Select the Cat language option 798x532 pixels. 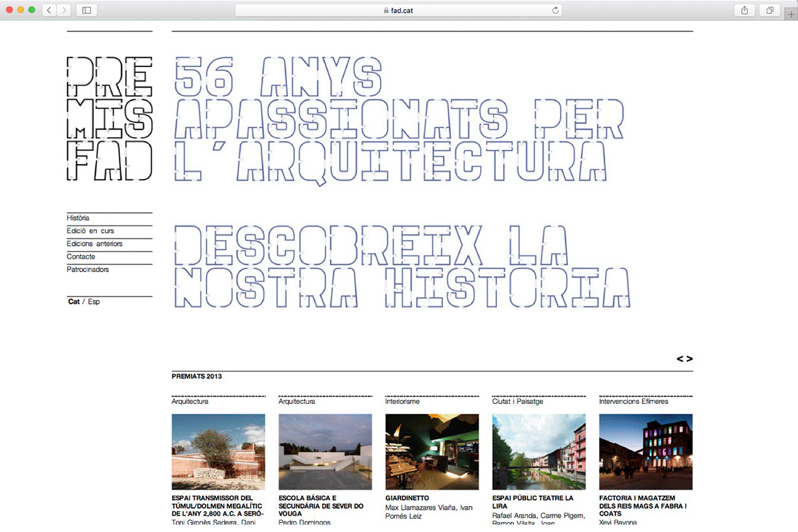point(74,302)
